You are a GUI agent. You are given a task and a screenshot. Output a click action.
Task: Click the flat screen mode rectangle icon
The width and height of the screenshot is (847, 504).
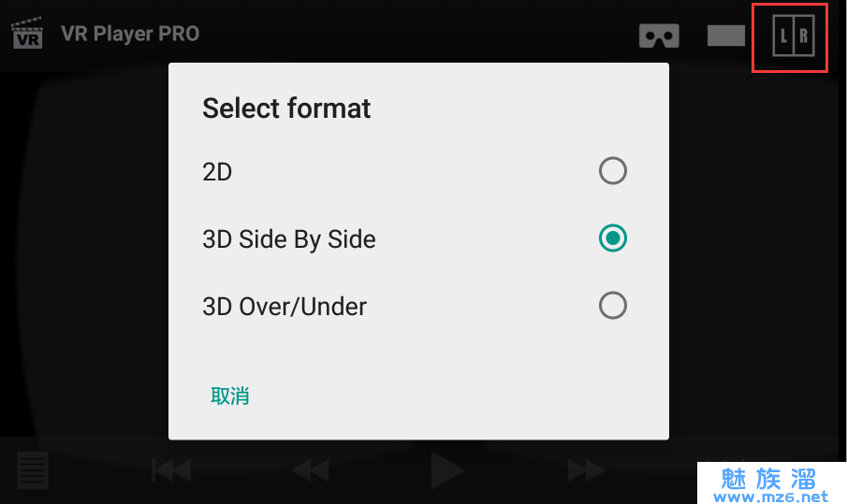[726, 36]
